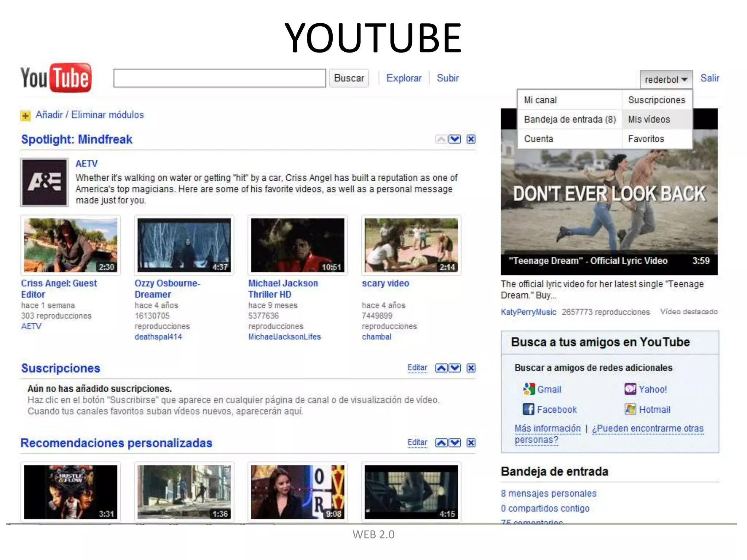This screenshot has height=560, width=747.
Task: Open the AETV channel link above description
Action: pos(86,164)
